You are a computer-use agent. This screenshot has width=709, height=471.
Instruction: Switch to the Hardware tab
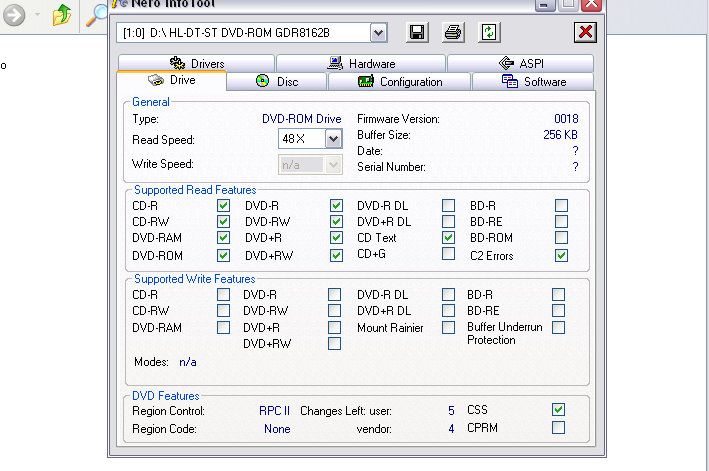click(361, 63)
